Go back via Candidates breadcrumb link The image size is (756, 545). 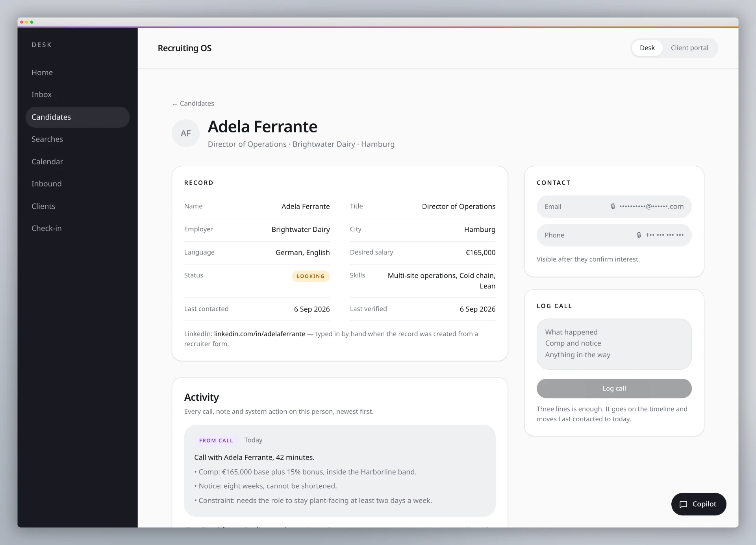pos(193,103)
